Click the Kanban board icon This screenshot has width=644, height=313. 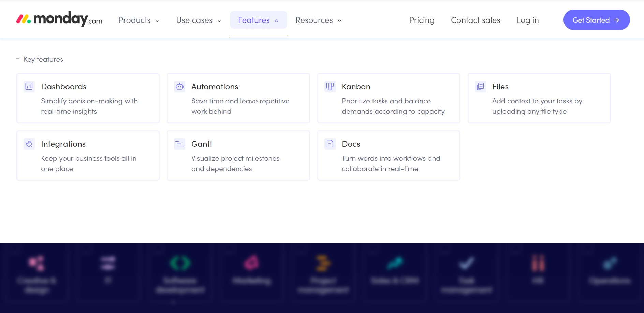(x=330, y=86)
